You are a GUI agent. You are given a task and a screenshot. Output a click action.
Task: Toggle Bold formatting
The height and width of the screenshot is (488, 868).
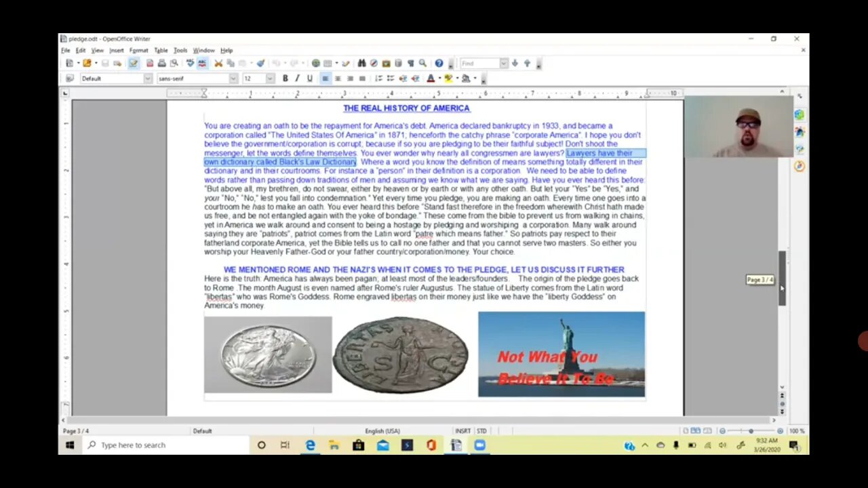285,79
